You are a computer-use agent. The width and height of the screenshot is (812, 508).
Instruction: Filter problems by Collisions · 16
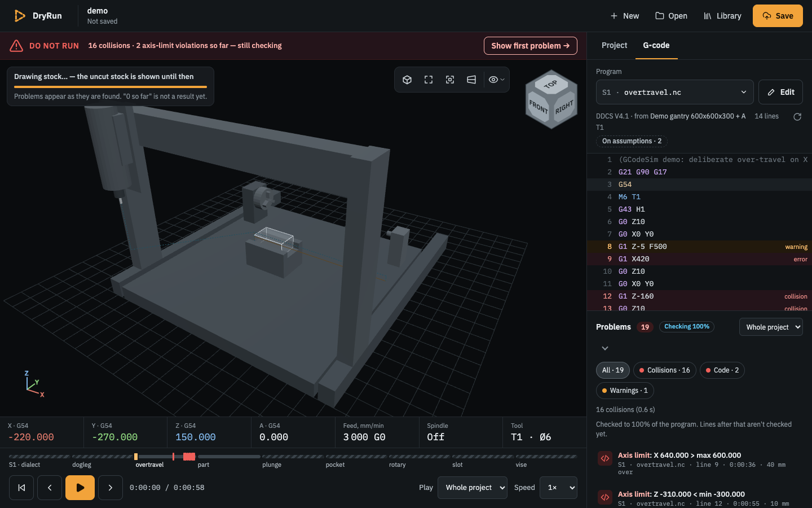(x=665, y=370)
